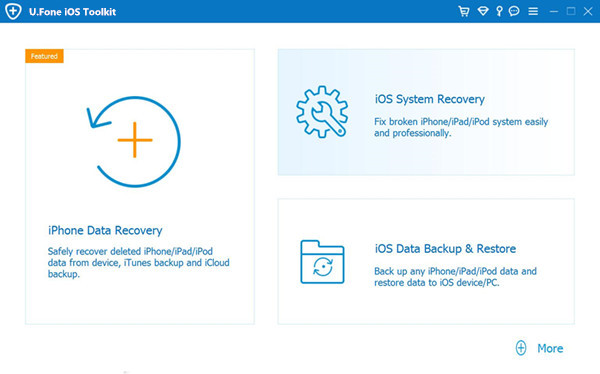This screenshot has width=600, height=374.
Task: Click the diamond icon in title bar
Action: pos(483,11)
